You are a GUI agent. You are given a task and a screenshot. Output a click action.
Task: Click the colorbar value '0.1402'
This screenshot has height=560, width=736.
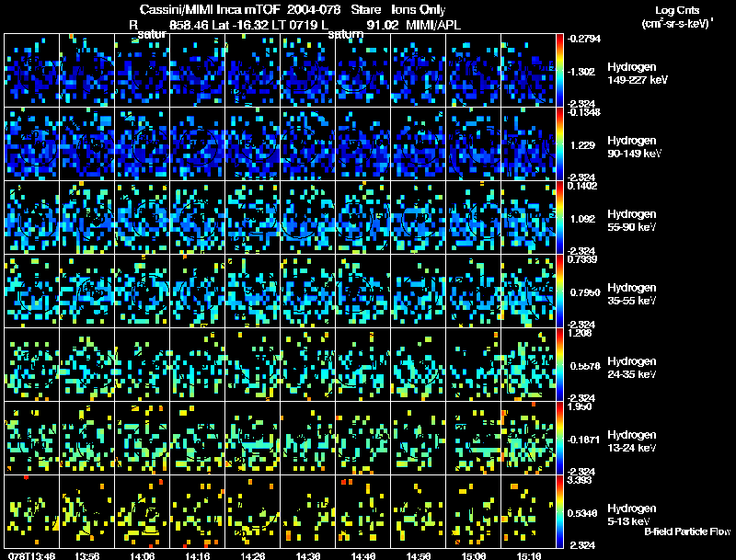pyautogui.click(x=582, y=186)
